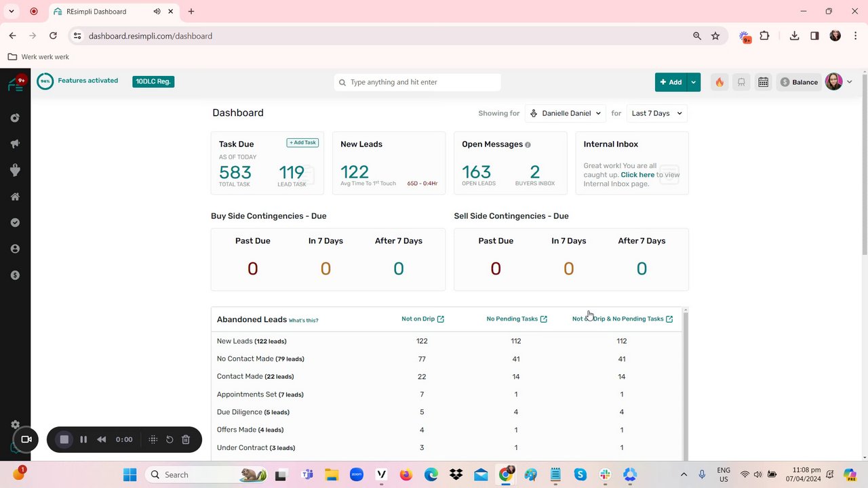Stop the screen recording

point(64,439)
